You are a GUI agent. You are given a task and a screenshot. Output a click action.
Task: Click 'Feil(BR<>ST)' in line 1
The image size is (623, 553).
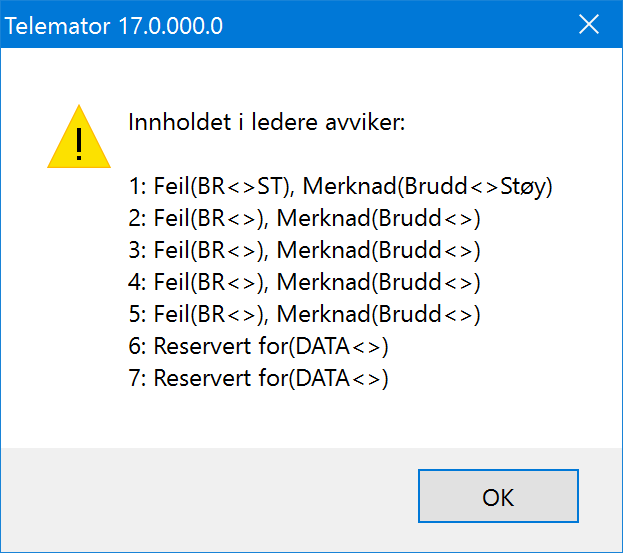[221, 186]
